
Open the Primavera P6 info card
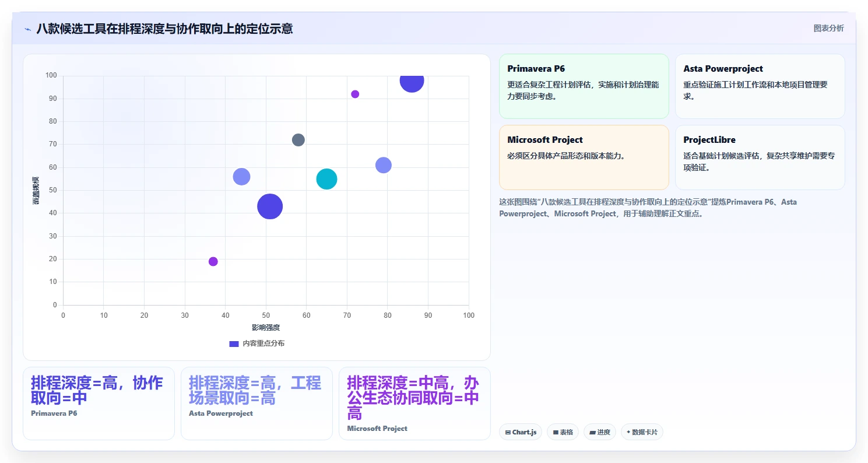pos(584,86)
